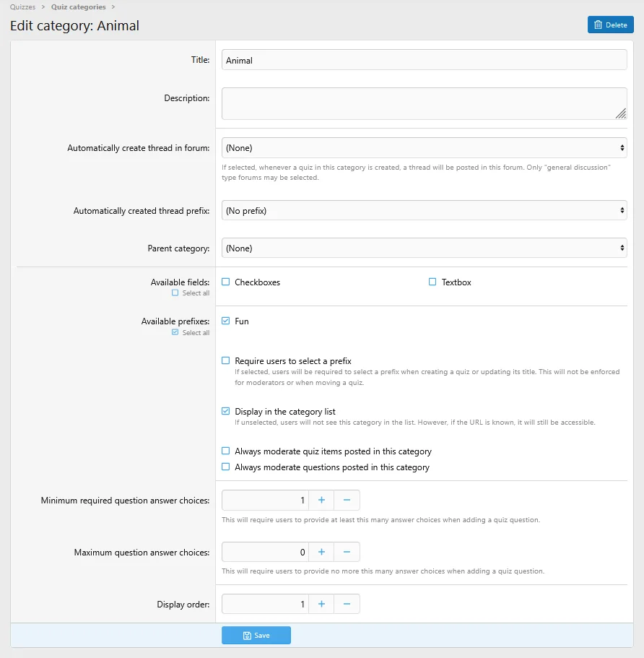Delete the Animal category
This screenshot has width=644, height=658.
point(610,25)
